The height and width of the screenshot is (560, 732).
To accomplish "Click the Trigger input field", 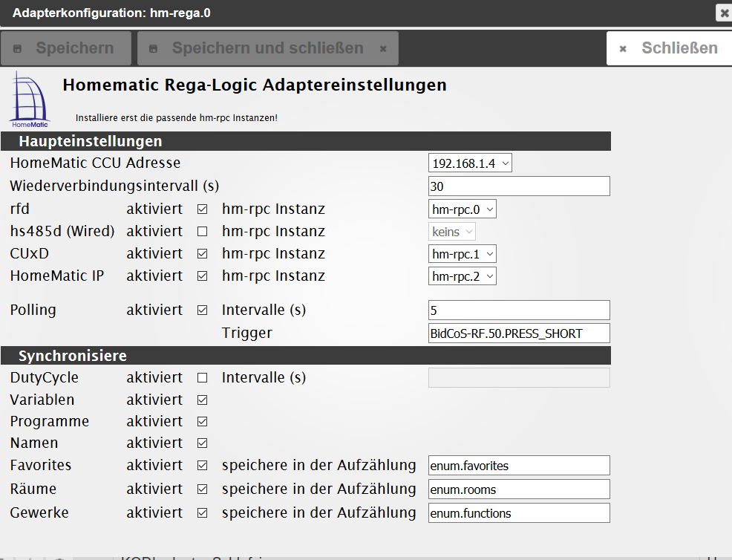I will point(519,333).
